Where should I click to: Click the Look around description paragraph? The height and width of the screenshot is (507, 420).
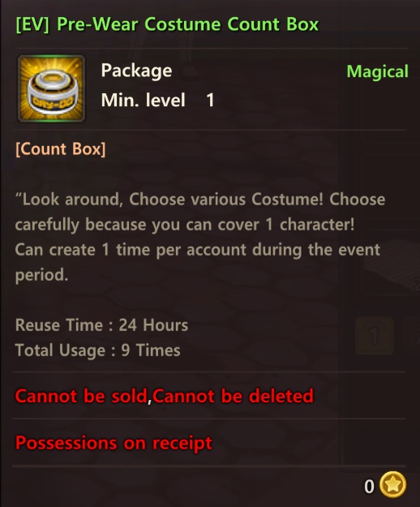coord(200,237)
